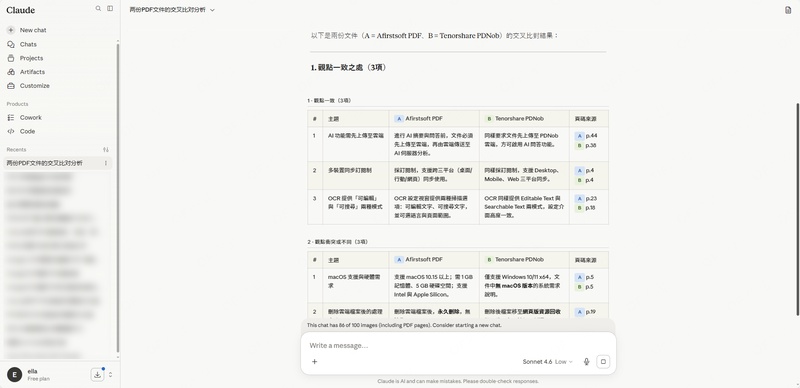Screen dimensions: 800x388
Task: Open the Sonnet 4.6 model selector
Action: [547, 361]
